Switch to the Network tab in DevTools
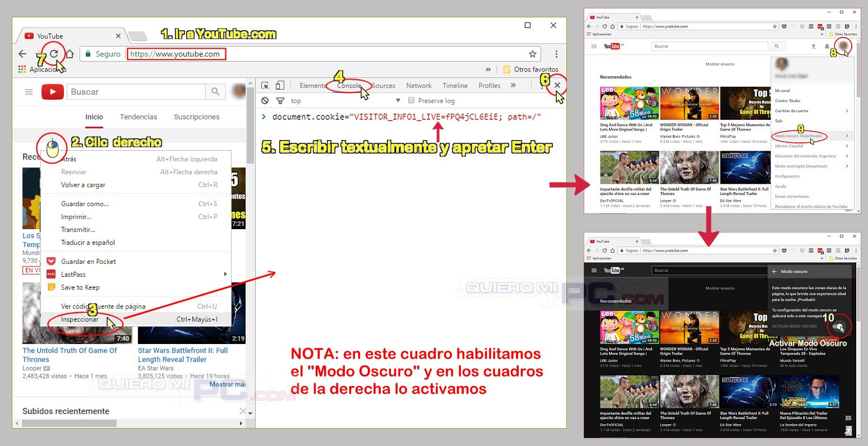The height and width of the screenshot is (446, 868). coord(419,86)
